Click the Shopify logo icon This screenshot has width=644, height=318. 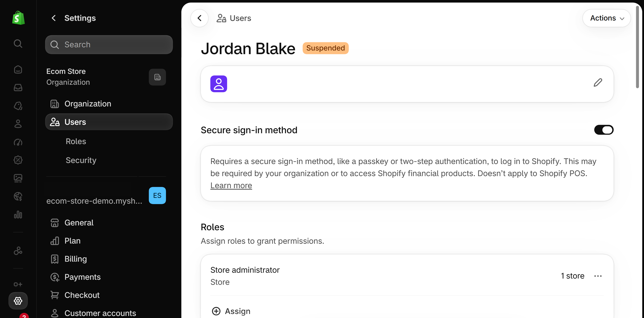coord(18,18)
